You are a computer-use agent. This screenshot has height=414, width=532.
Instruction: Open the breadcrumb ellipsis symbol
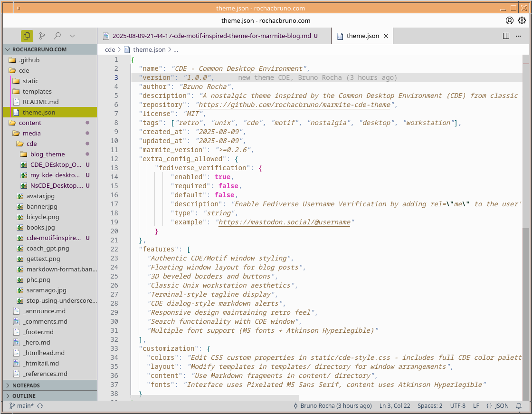pyautogui.click(x=176, y=49)
